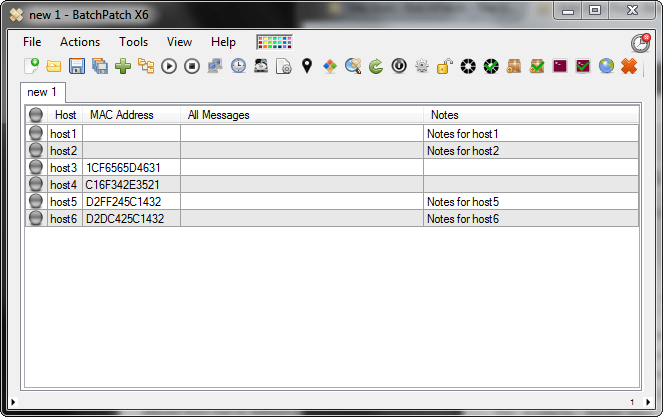
Task: Sort by MAC Address column header
Action: pos(132,115)
